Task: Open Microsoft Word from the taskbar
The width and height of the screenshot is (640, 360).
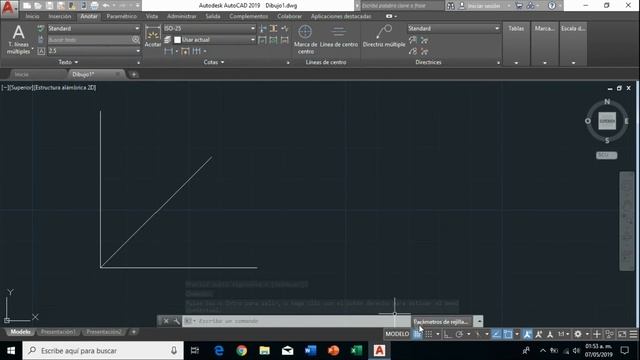Action: tap(310, 351)
